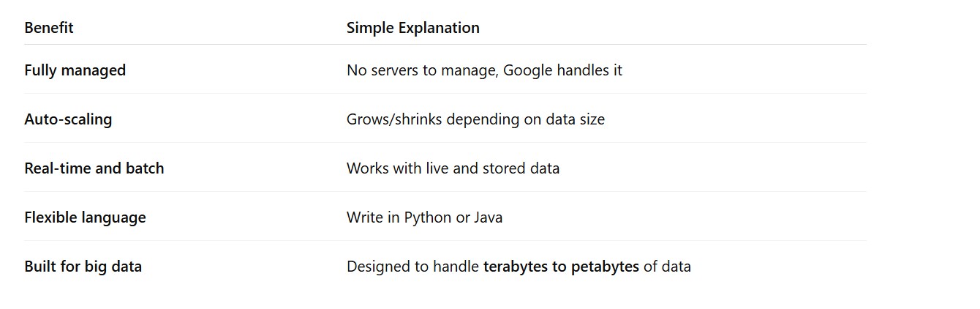Click the words "of data" ending the last row
Screen dimensions: 980x309
(667, 267)
